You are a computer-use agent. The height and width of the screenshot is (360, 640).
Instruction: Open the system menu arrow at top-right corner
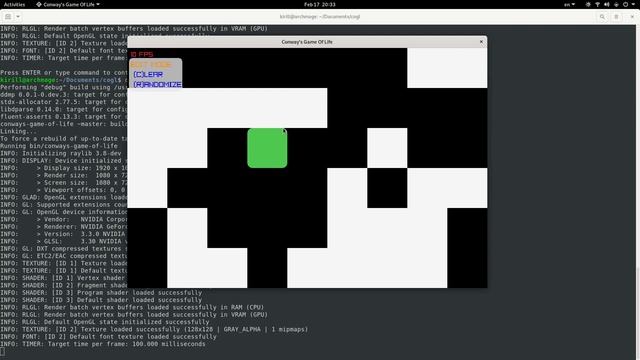click(x=633, y=4)
